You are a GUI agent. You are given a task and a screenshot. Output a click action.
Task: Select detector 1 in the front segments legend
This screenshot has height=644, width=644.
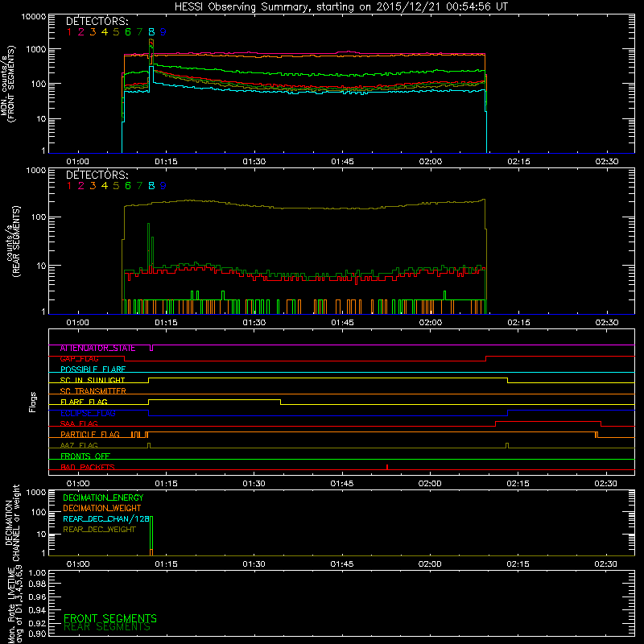point(69,32)
